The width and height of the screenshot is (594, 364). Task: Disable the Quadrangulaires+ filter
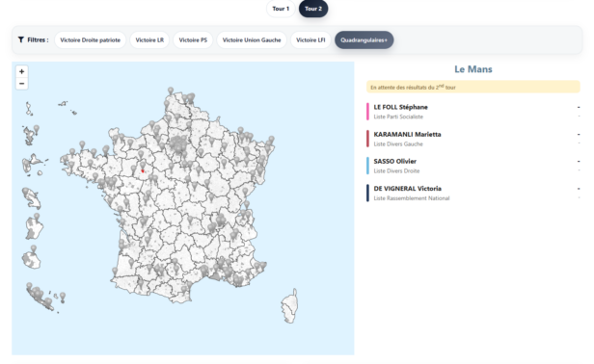tap(364, 40)
